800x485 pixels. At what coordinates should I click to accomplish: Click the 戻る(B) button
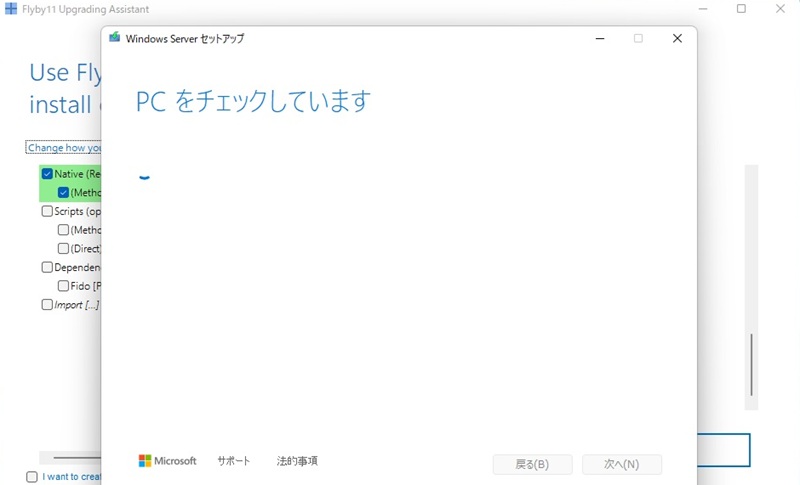click(x=532, y=464)
